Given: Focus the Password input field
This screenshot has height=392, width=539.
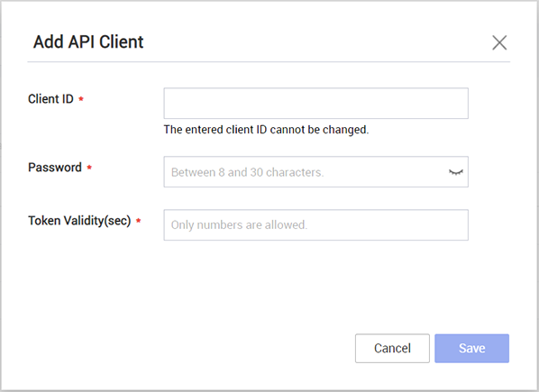Looking at the screenshot, I should coord(315,172).
